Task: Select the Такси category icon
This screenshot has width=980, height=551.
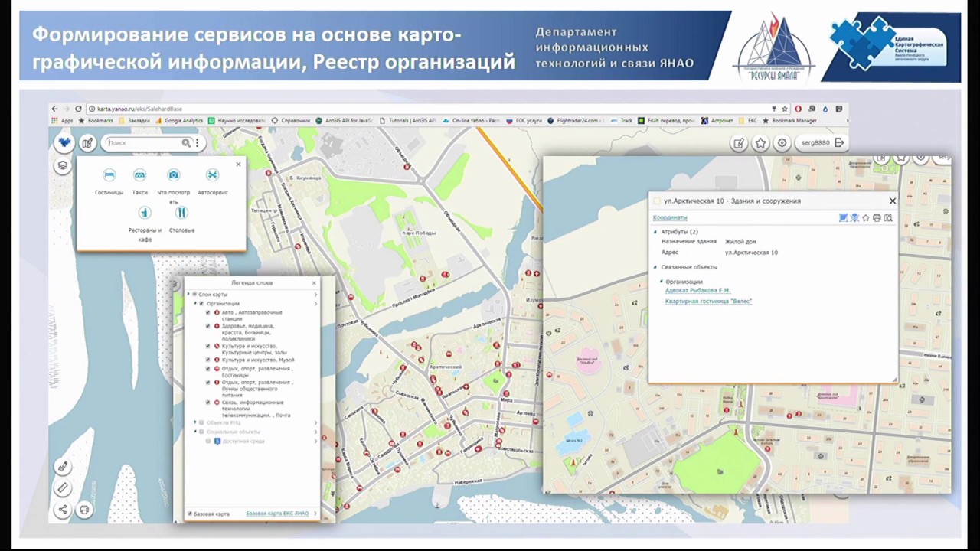Action: coord(139,175)
